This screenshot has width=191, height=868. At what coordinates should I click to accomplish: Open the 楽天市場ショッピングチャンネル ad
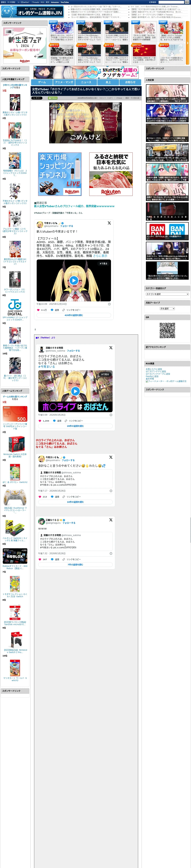pyautogui.click(x=60, y=174)
